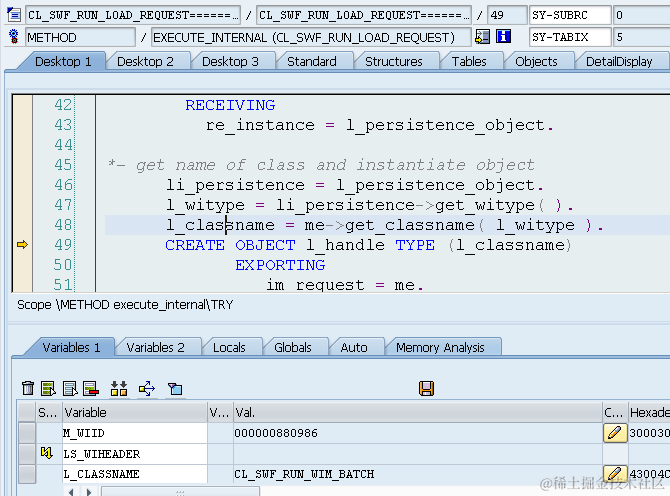The image size is (670, 496).
Task: Click the blue information icon
Action: point(503,37)
